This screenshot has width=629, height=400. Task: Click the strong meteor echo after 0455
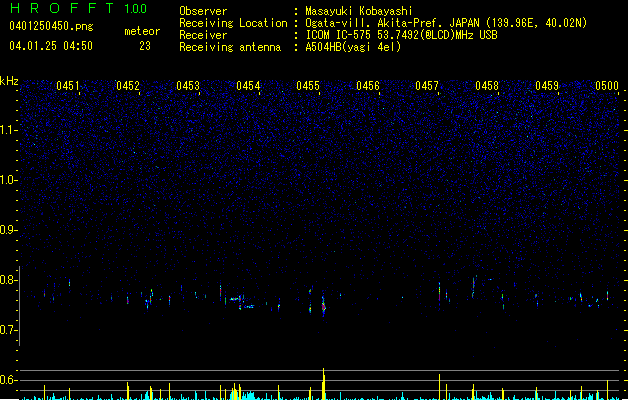coord(323,307)
